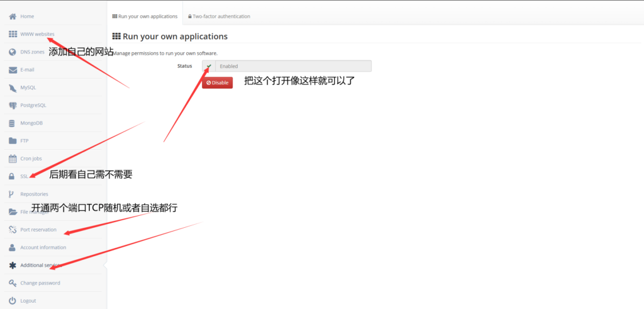The image size is (644, 309).
Task: Click the MySQL dolphin icon
Action: (13, 87)
